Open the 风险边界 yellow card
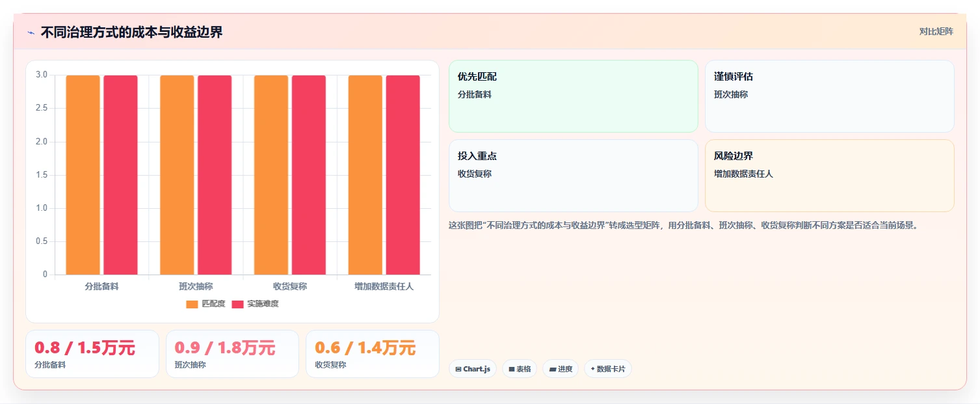The height and width of the screenshot is (404, 980). coord(829,176)
